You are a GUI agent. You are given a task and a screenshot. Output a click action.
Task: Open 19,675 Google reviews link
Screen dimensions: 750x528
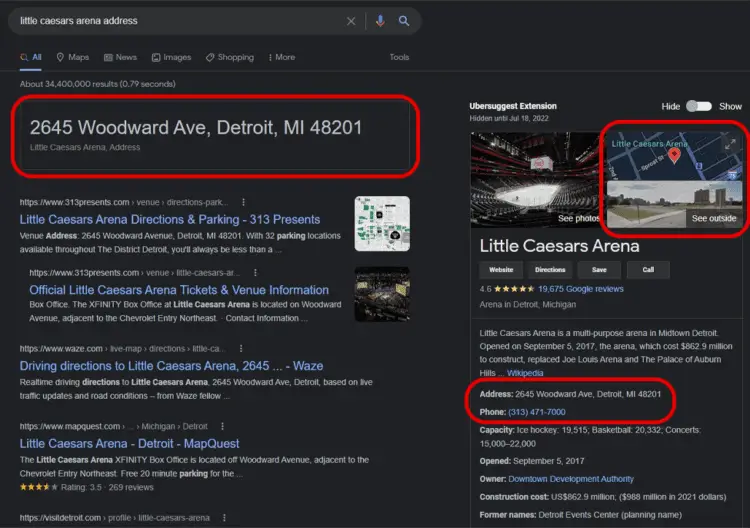click(581, 289)
